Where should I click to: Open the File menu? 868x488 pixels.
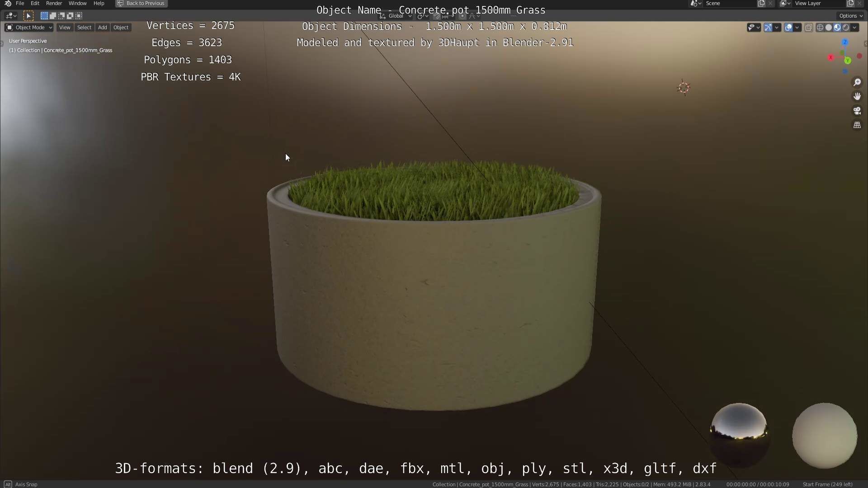pos(20,3)
